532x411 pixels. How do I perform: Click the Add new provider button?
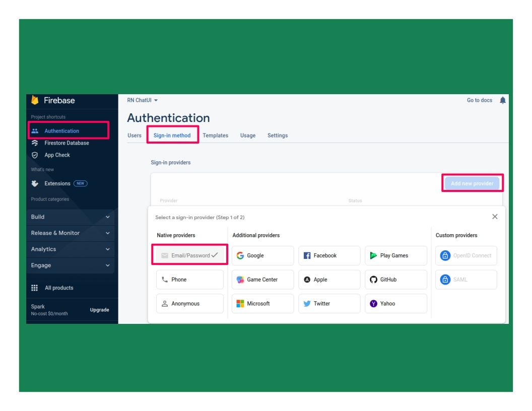tap(472, 183)
